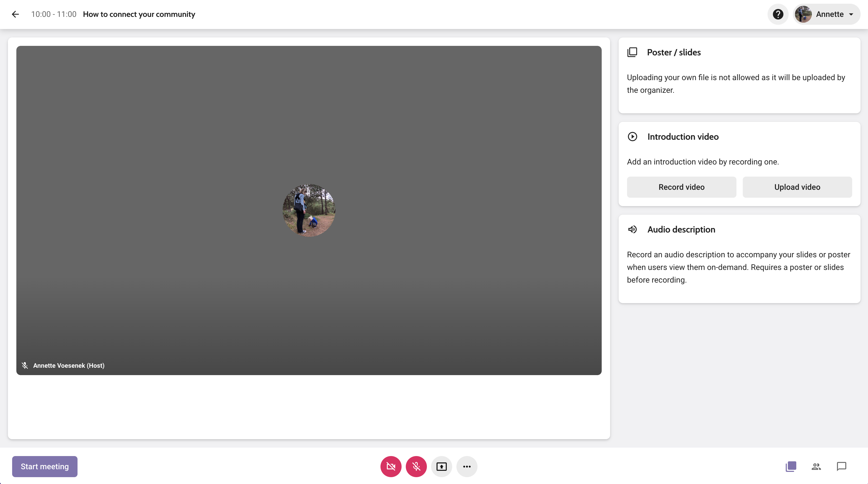Toggle the camera on
The width and height of the screenshot is (868, 484).
click(391, 466)
